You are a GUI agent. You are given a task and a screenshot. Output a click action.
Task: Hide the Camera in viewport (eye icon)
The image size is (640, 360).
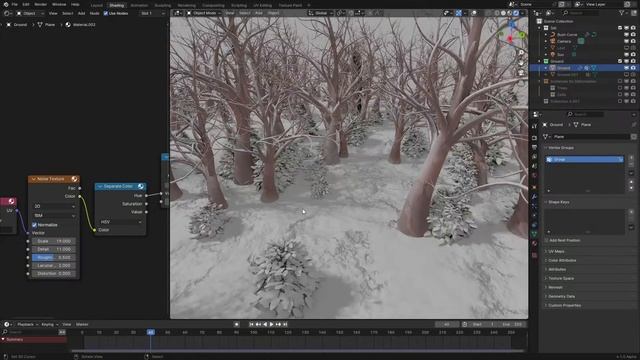[x=627, y=41]
